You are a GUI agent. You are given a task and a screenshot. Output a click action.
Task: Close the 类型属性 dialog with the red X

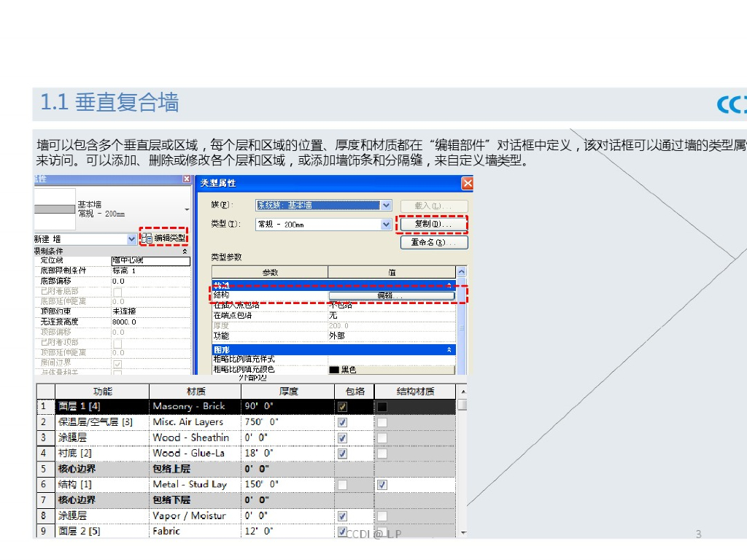click(x=468, y=183)
